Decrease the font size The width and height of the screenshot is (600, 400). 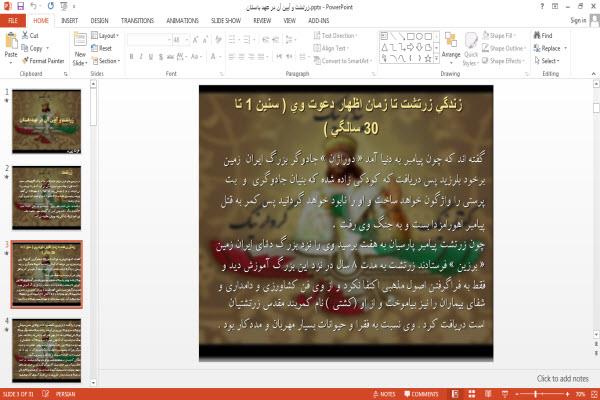205,40
